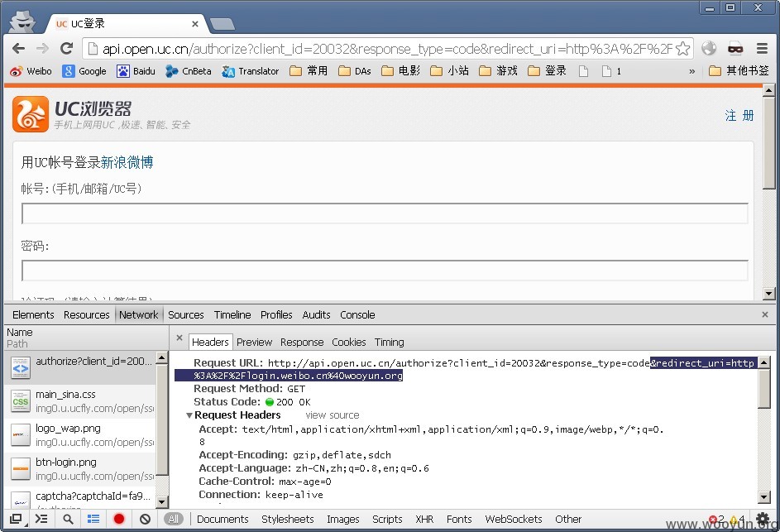
Task: Open the Google bookmark
Action: (84, 71)
